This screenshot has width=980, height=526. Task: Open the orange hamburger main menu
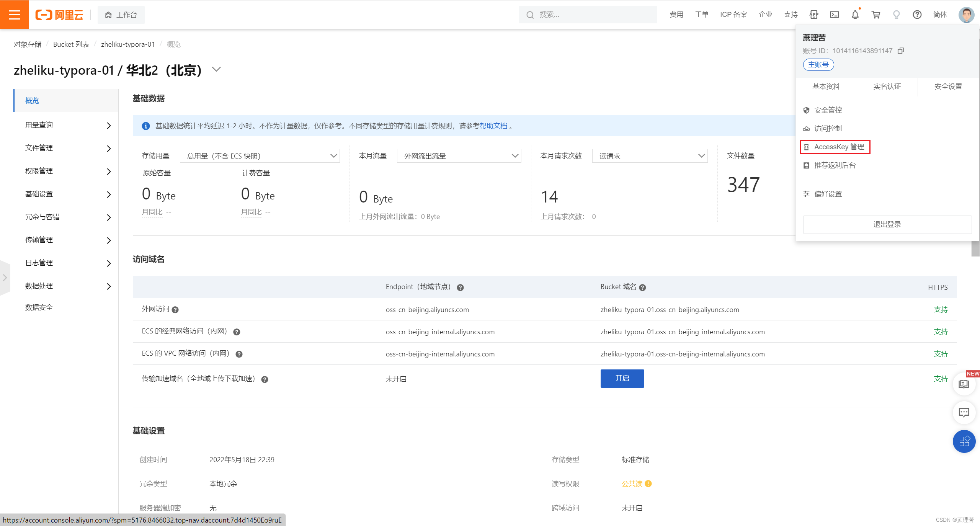click(14, 15)
